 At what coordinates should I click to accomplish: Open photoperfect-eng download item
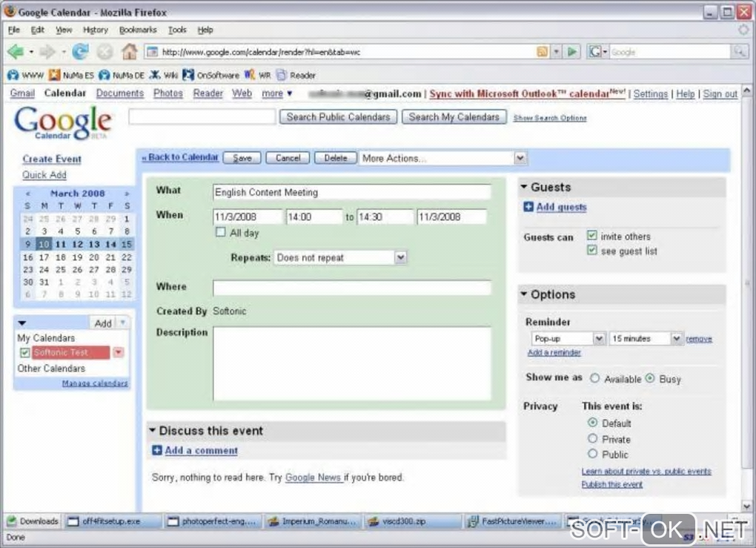pos(213,521)
